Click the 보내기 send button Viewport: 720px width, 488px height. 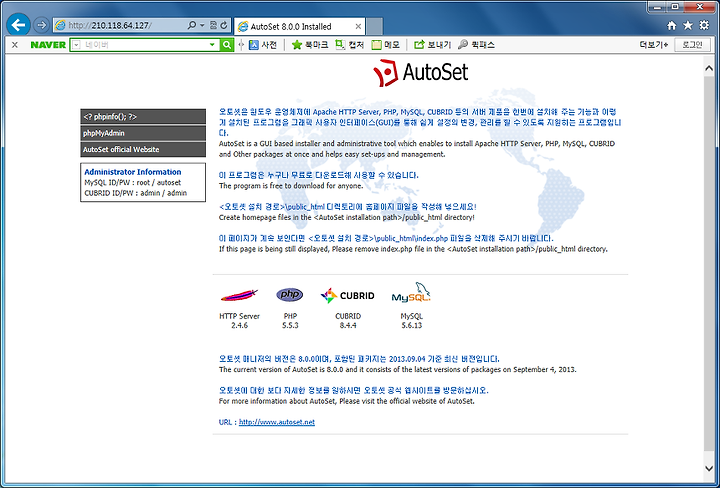point(433,45)
